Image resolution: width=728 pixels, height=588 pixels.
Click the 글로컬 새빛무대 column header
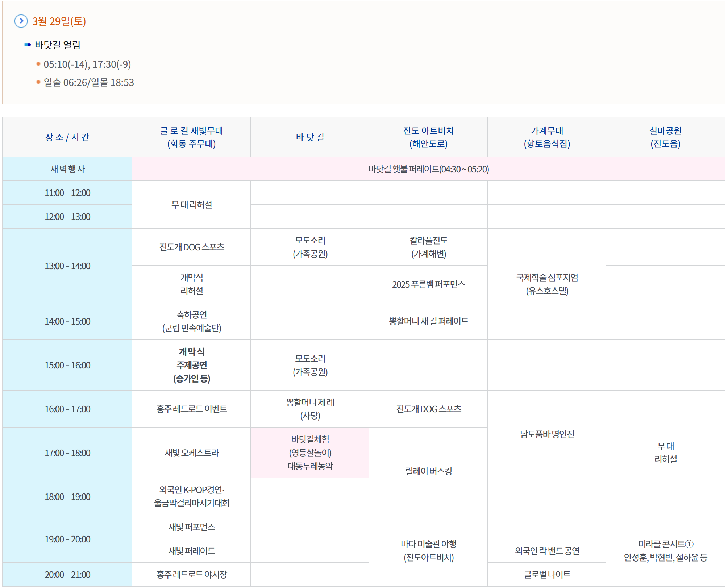191,137
